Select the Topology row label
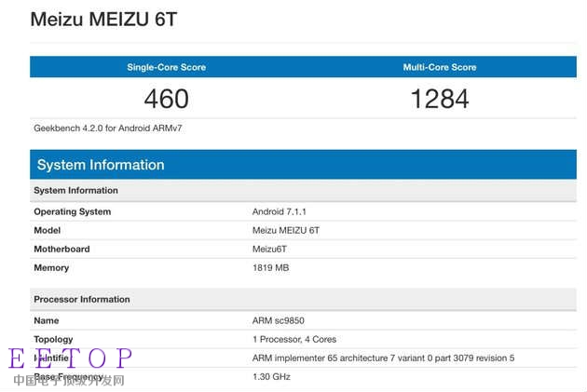Viewport: 587px width, 392px height. pos(53,339)
